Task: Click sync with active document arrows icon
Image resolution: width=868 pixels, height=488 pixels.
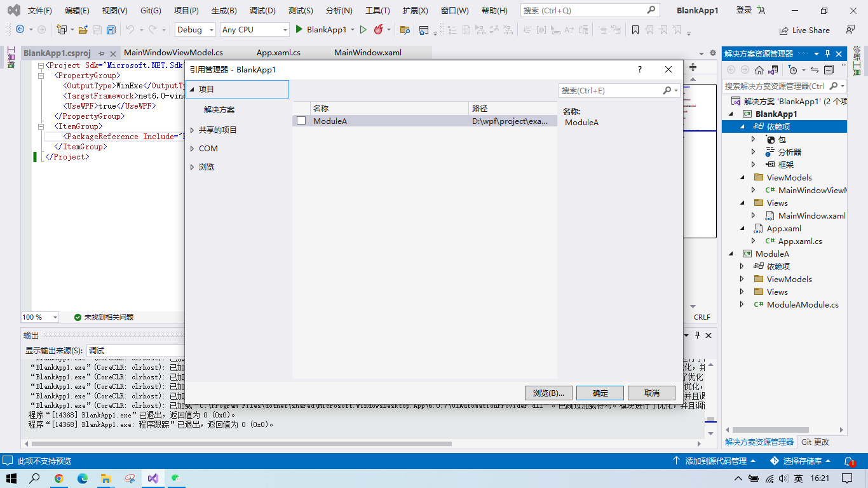Action: coord(815,70)
